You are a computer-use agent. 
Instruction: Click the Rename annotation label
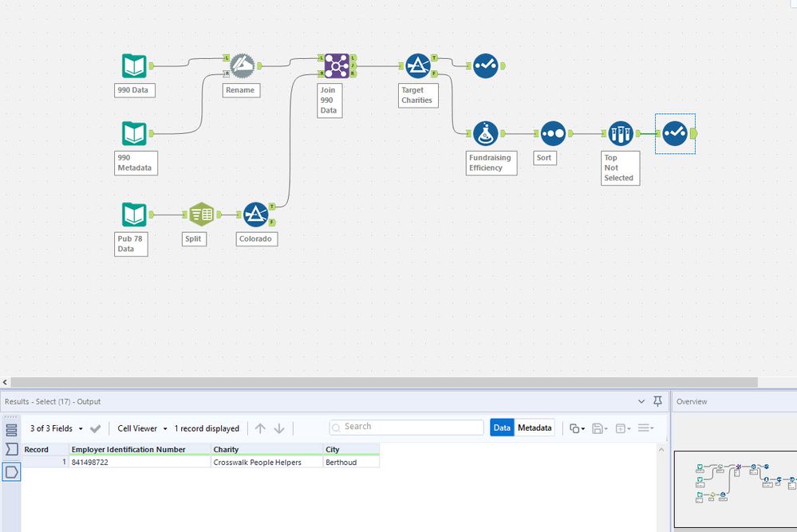[241, 90]
